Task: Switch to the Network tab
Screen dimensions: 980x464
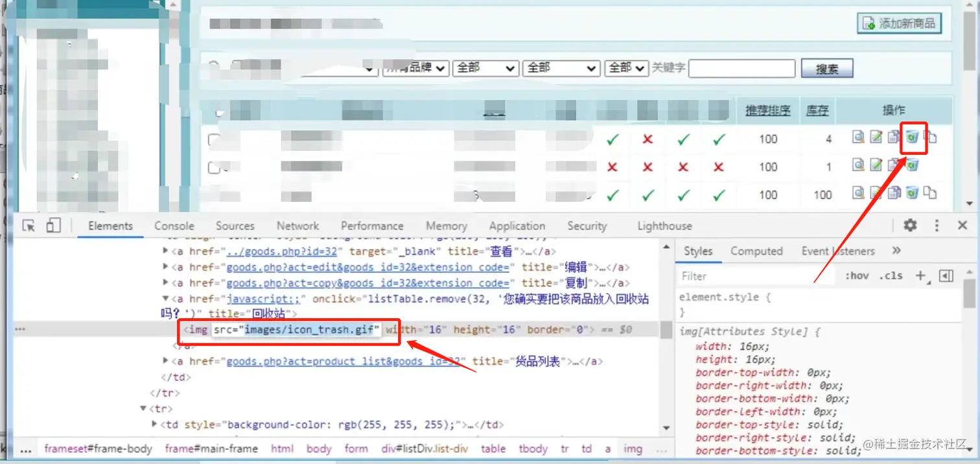Action: [297, 226]
